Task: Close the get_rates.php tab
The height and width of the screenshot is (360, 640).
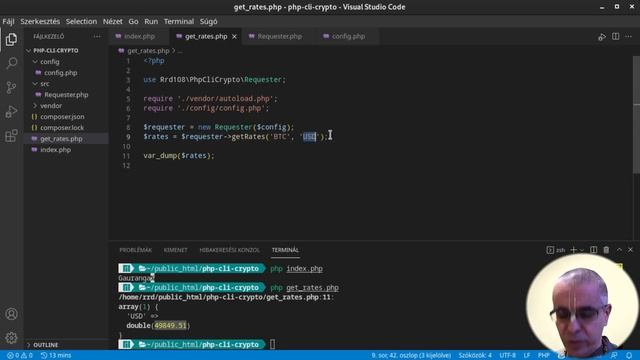Action: tap(234, 37)
